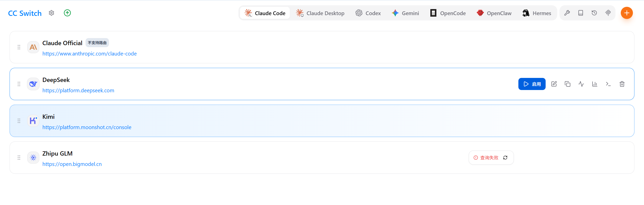Switch to the Codex tab
This screenshot has width=644, height=205.
[368, 13]
